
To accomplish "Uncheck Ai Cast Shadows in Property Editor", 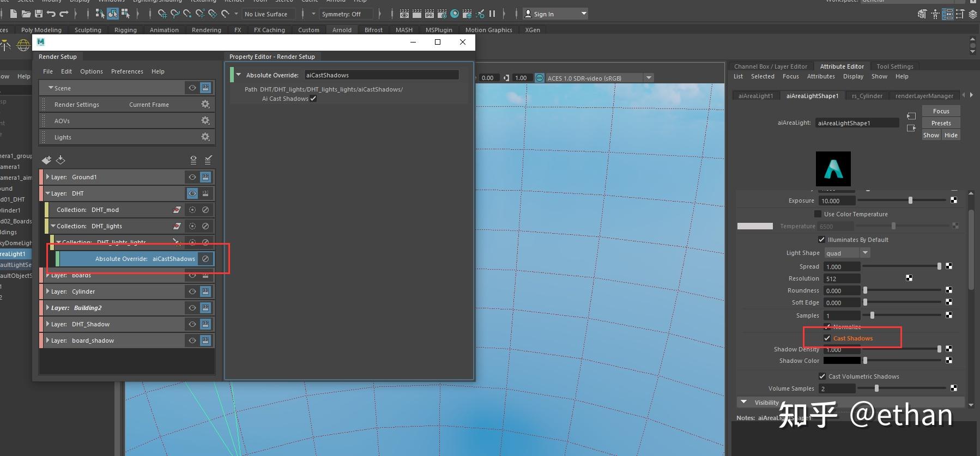I will click(x=313, y=99).
